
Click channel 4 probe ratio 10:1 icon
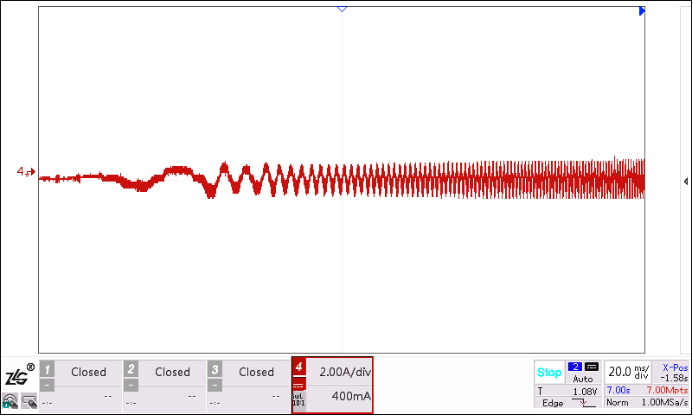tap(299, 401)
